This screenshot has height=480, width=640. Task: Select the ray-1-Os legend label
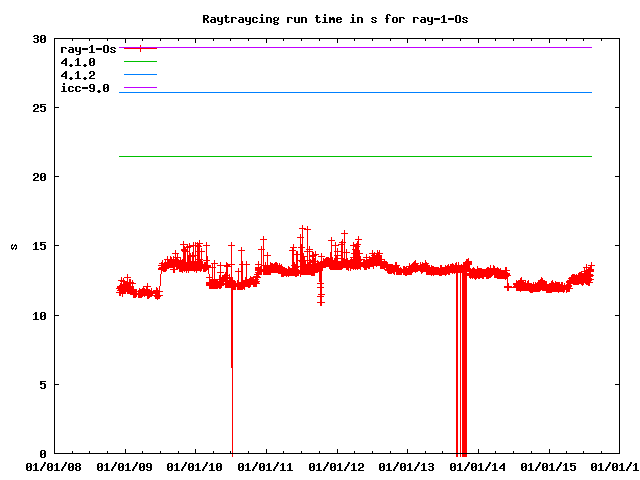point(88,48)
